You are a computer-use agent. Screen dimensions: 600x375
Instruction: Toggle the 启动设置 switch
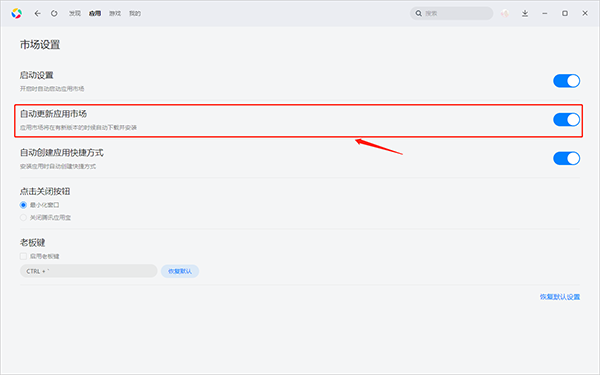566,81
